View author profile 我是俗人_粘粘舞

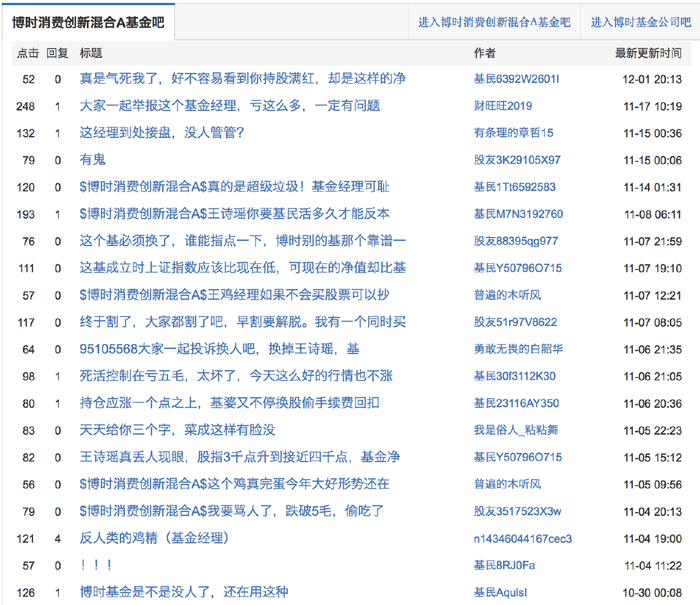click(516, 430)
